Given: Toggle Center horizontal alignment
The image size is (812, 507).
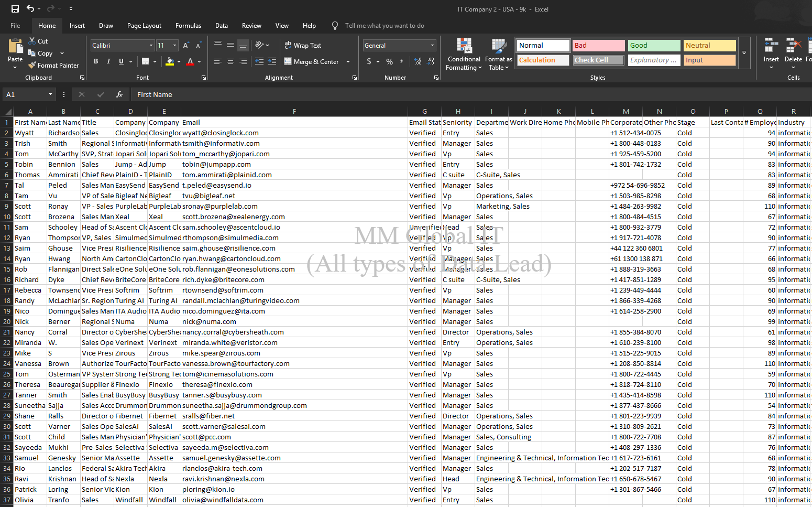Looking at the screenshot, I should (231, 61).
